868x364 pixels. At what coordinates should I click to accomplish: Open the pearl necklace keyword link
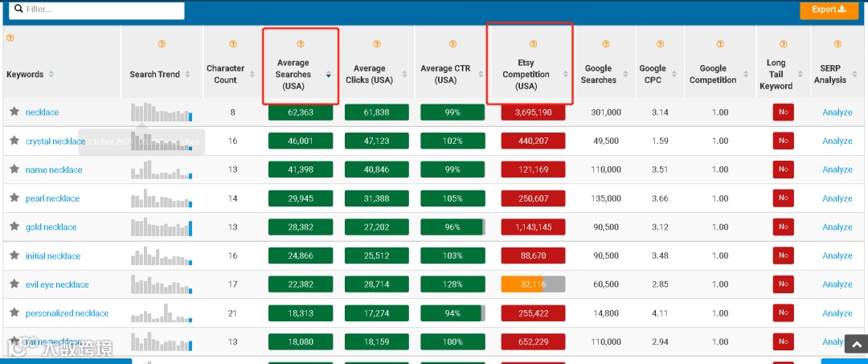click(x=52, y=198)
